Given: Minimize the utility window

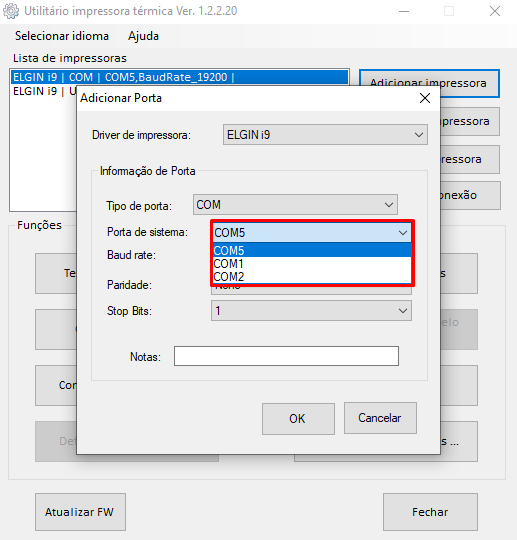Looking at the screenshot, I should pyautogui.click(x=404, y=11).
